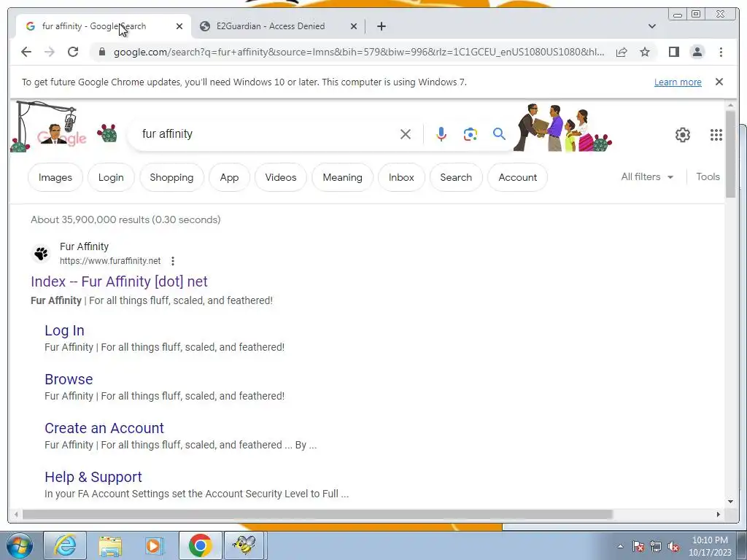Close the E2Guardian Access Denied tab
The width and height of the screenshot is (747, 560).
coord(354,26)
